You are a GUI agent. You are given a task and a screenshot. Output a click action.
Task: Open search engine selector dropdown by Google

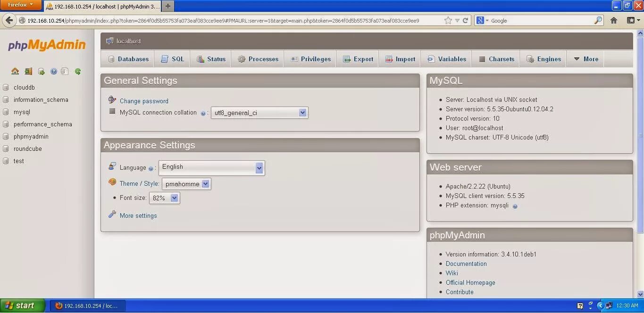pyautogui.click(x=483, y=20)
